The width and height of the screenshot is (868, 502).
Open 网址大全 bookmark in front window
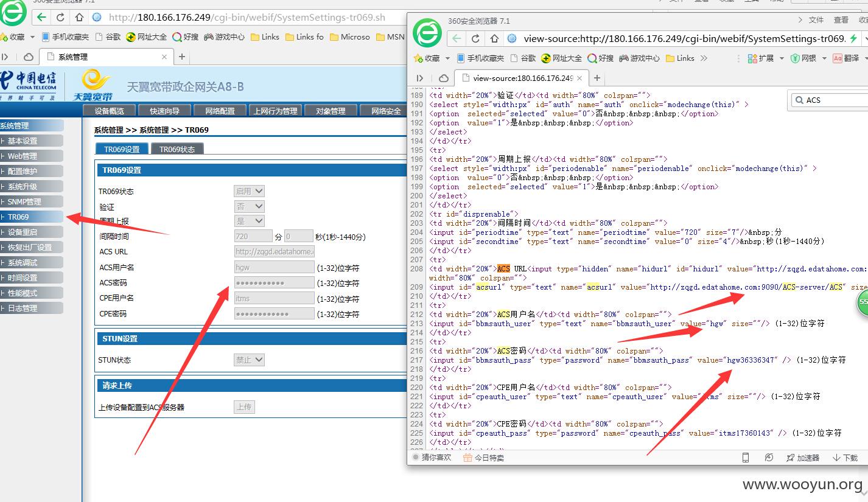tap(561, 58)
